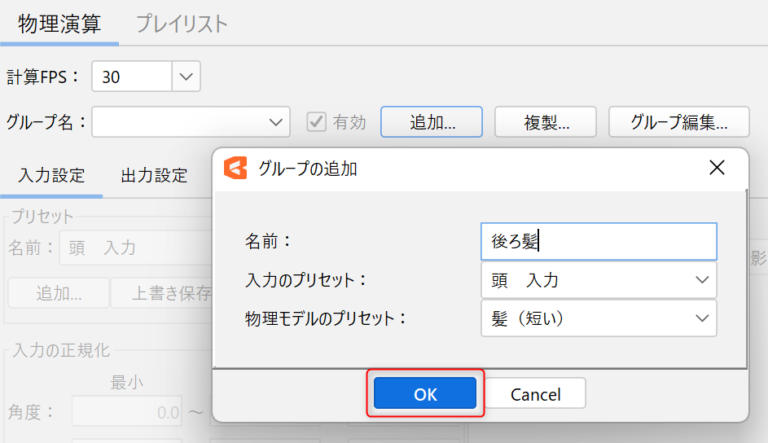Image resolution: width=768 pixels, height=443 pixels.
Task: Click Cancel in the グループの追加 dialog
Action: (535, 394)
